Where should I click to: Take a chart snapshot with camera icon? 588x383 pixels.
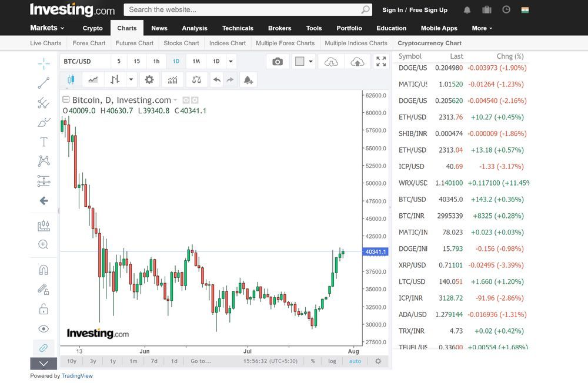tap(278, 62)
